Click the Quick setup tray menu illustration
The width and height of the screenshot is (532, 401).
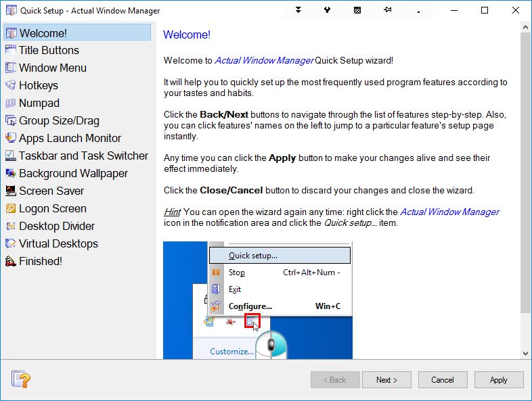(x=258, y=300)
